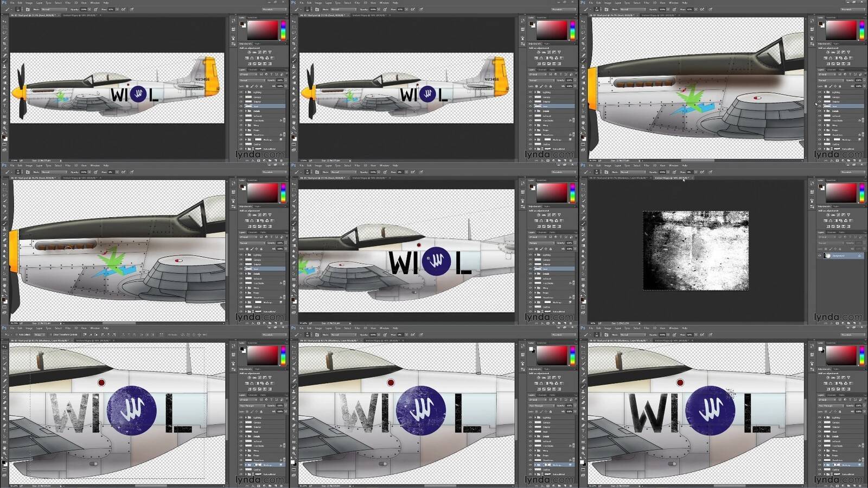Add Brightness/Contrast adjustment in bottom-right window
This screenshot has width=868, height=488.
tap(828, 378)
